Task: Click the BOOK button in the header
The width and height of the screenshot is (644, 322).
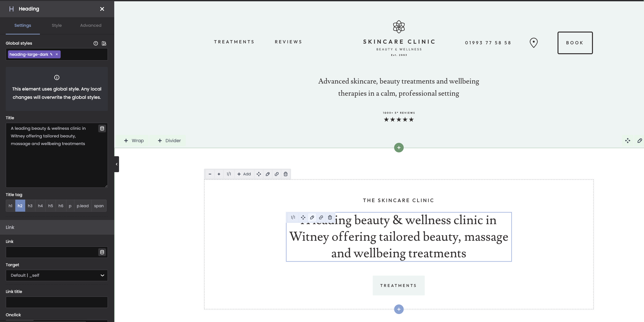Action: coord(575,43)
